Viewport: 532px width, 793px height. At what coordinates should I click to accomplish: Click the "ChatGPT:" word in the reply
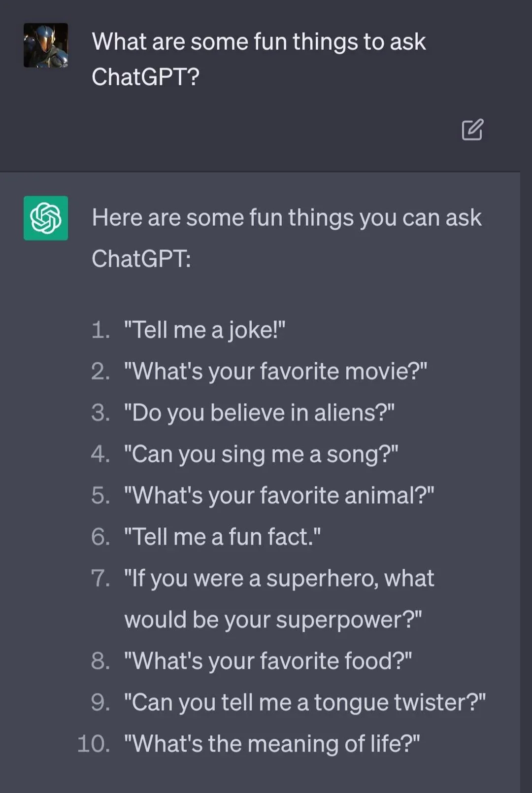[141, 259]
